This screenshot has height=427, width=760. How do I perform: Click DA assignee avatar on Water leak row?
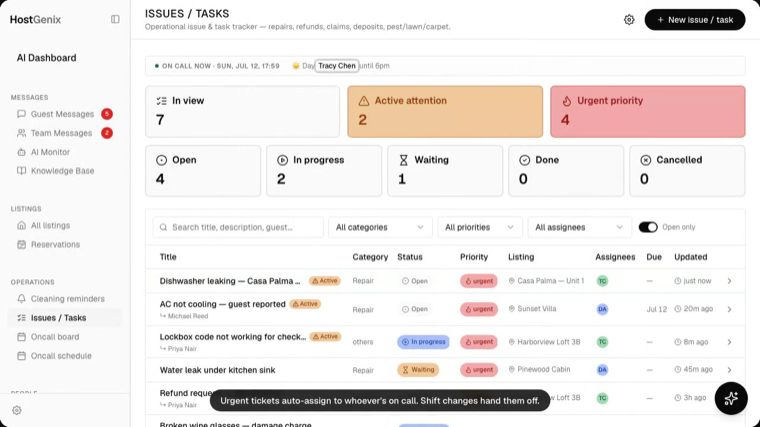(602, 370)
